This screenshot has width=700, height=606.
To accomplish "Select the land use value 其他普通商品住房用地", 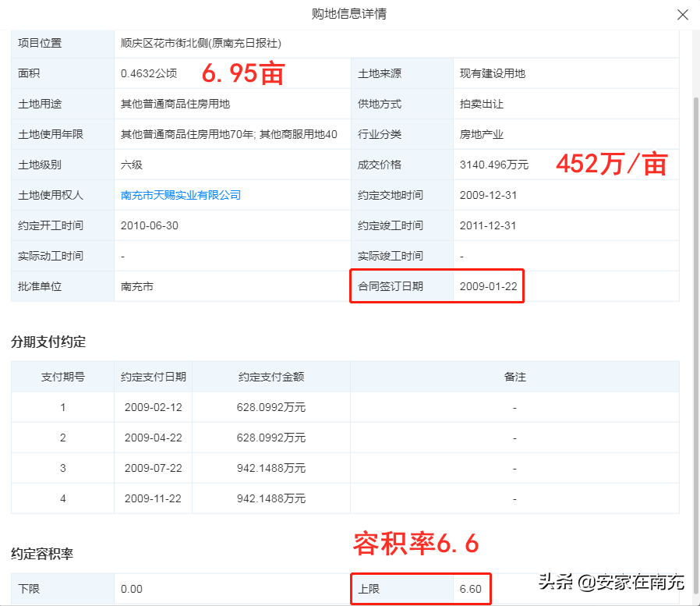I will pyautogui.click(x=175, y=104).
